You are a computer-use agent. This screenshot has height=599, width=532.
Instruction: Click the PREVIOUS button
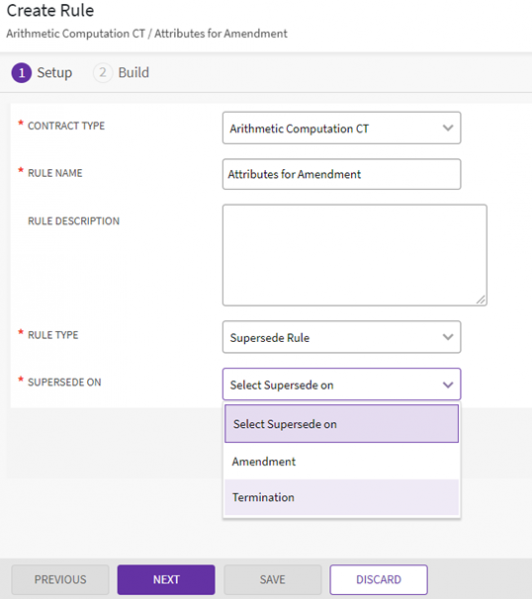tap(60, 580)
